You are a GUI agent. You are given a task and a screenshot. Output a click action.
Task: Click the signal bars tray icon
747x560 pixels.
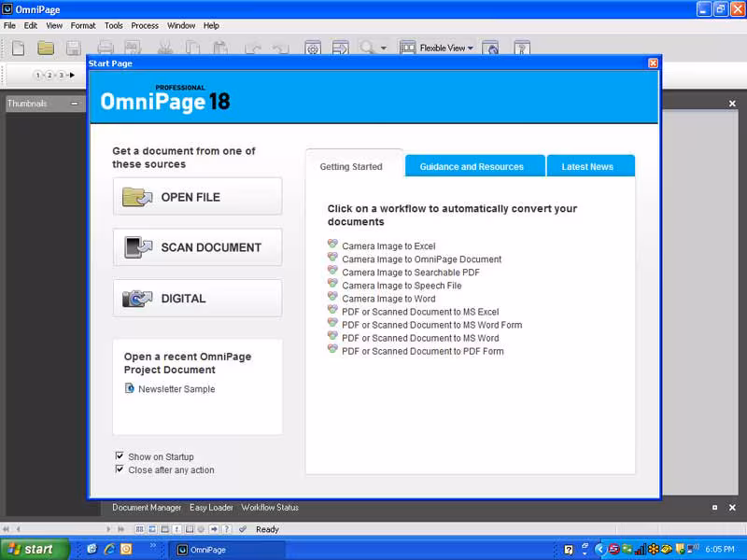point(640,550)
